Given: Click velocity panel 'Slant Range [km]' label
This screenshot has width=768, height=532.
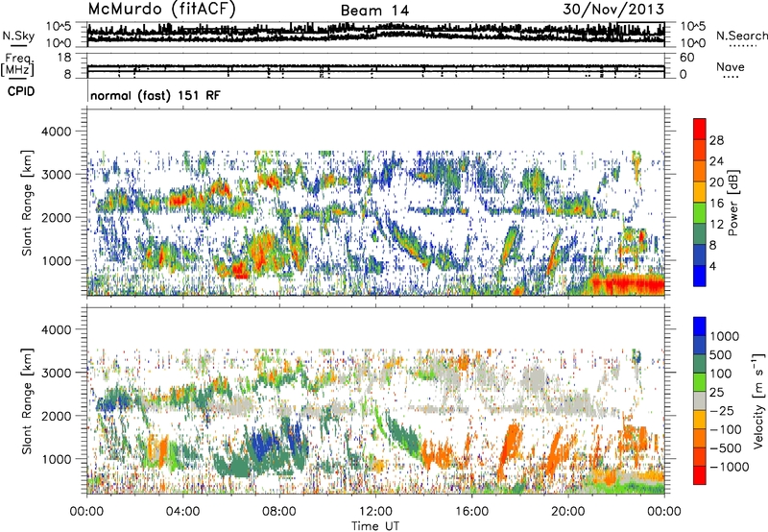Looking at the screenshot, I should tap(27, 401).
